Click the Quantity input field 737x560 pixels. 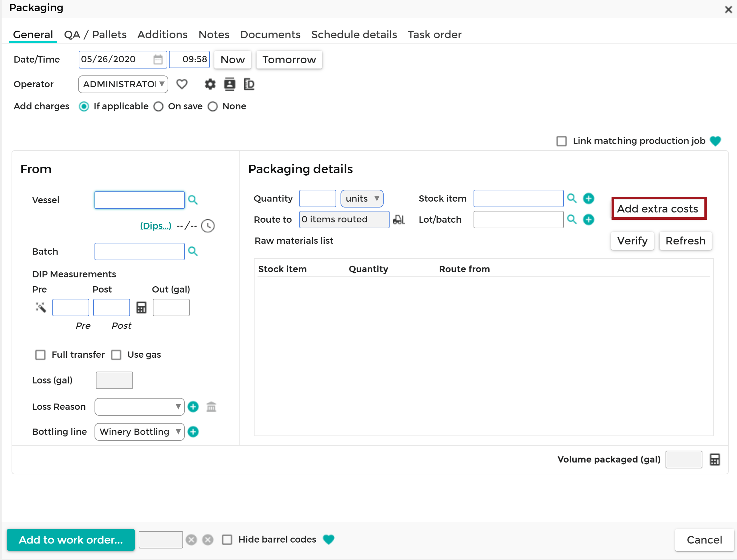pyautogui.click(x=317, y=199)
